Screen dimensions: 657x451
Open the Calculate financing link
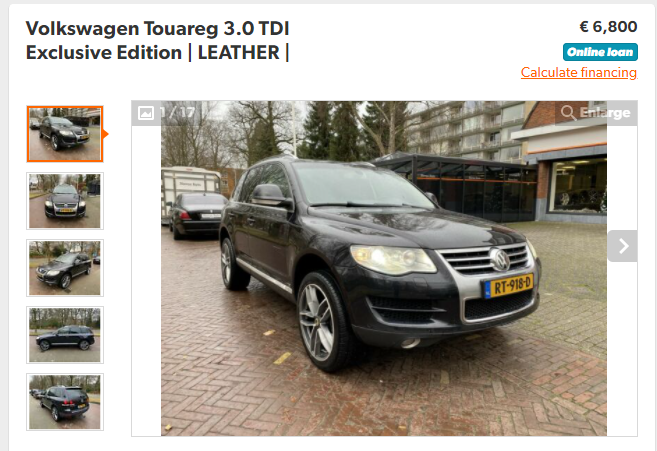pos(579,73)
